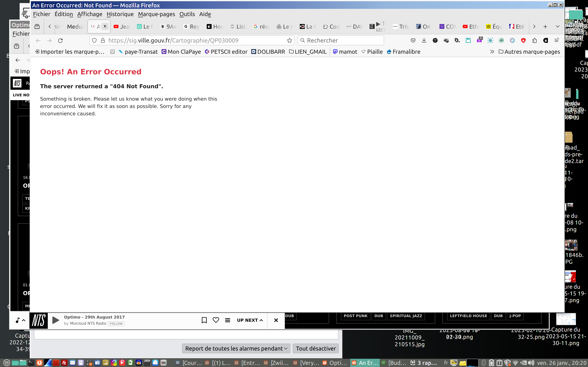
Task: Open the DOLIBARR bookmark link
Action: tap(268, 52)
